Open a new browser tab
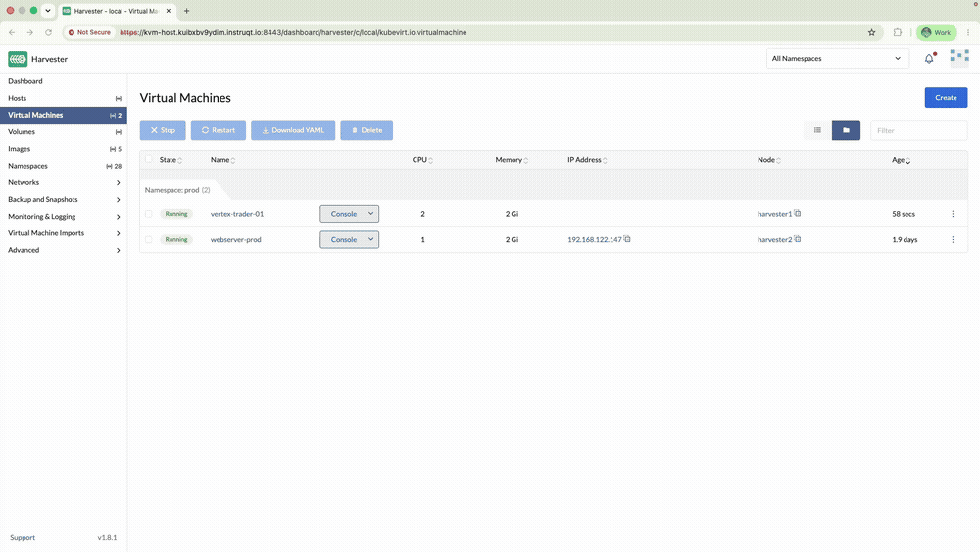Screen dimensions: 980x552 point(186,11)
